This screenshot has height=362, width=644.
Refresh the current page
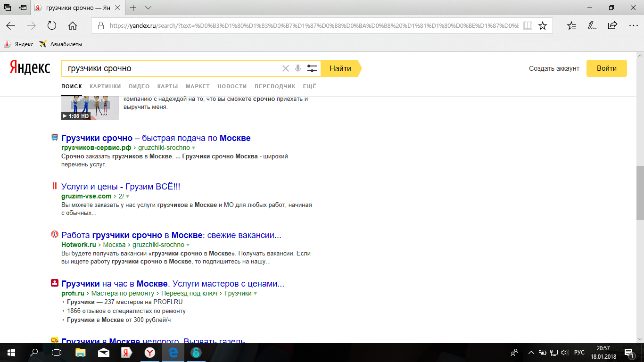pyautogui.click(x=52, y=26)
